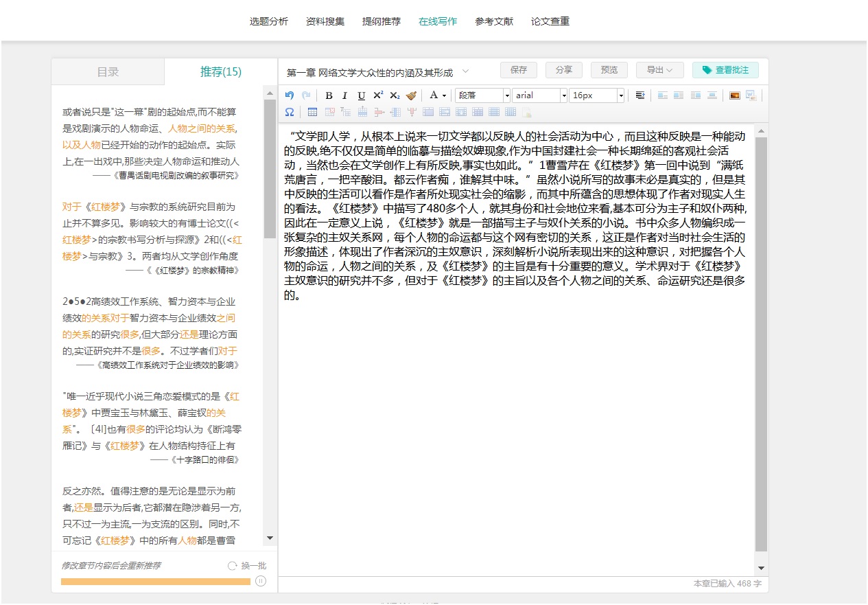Open the arial font family dropdown
This screenshot has width=868, height=605.
539,95
